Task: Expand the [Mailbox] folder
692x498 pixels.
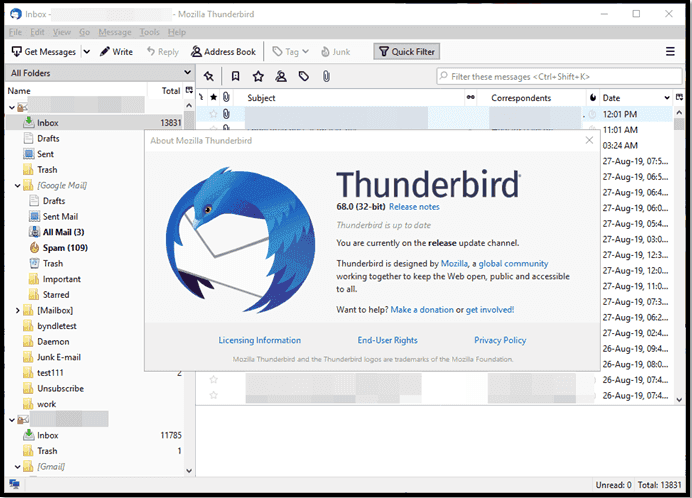Action: [17, 310]
